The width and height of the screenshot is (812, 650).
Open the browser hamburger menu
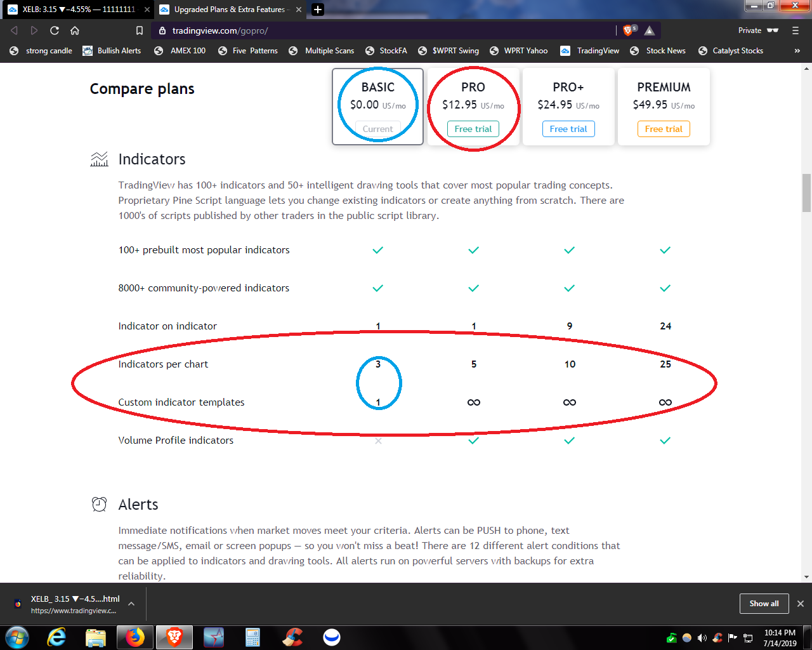coord(796,30)
